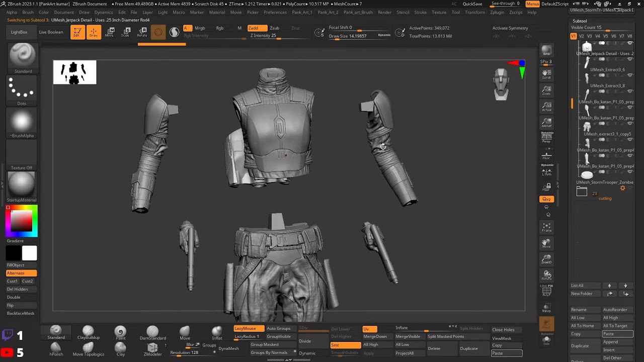Click the head camera navigation gizmo
The width and height of the screenshot is (644, 362).
tap(501, 84)
